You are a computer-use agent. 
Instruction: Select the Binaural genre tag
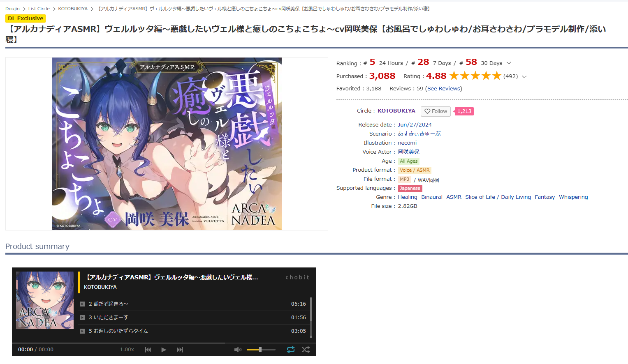pyautogui.click(x=432, y=197)
